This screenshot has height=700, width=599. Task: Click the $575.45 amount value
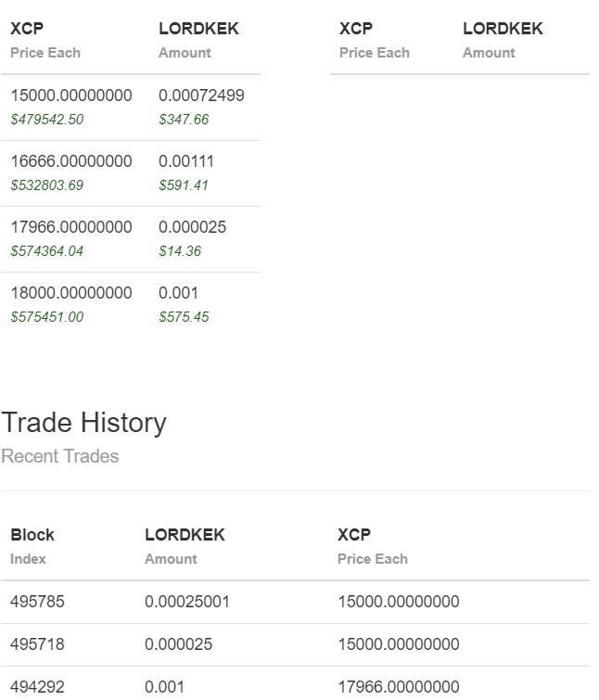click(x=184, y=317)
